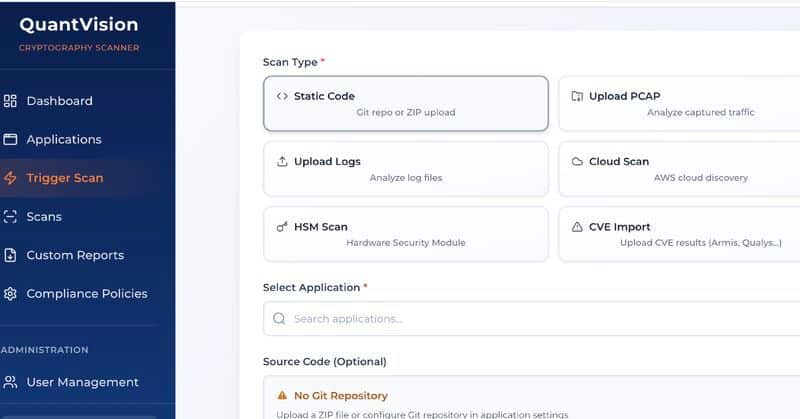800x419 pixels.
Task: Click the No Git Repository warning icon
Action: point(282,396)
